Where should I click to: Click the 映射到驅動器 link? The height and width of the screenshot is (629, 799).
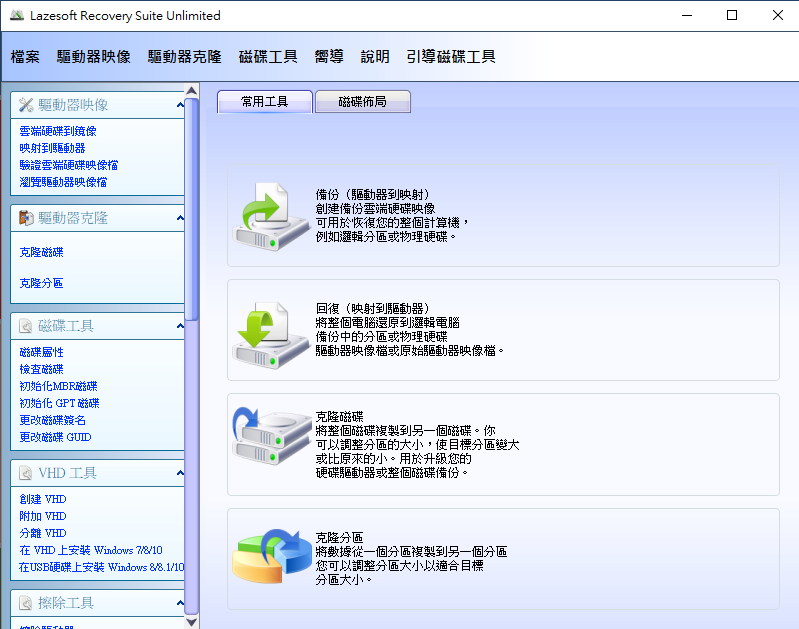[52, 148]
